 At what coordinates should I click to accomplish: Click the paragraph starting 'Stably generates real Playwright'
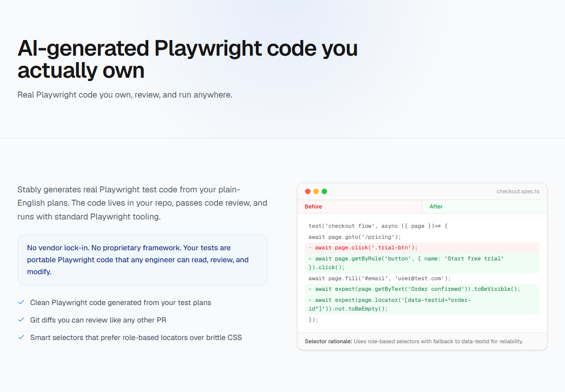click(x=142, y=203)
